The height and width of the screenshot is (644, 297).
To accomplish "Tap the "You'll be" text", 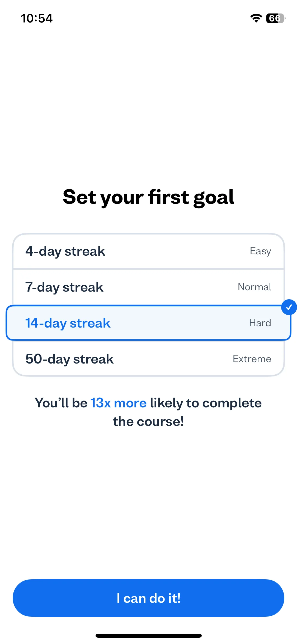I will click(61, 403).
